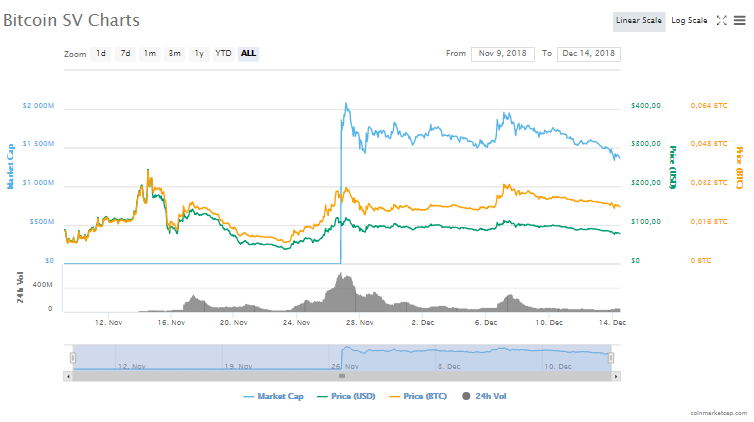The width and height of the screenshot is (754, 422).
Task: Switch to Log Scale
Action: (x=689, y=21)
